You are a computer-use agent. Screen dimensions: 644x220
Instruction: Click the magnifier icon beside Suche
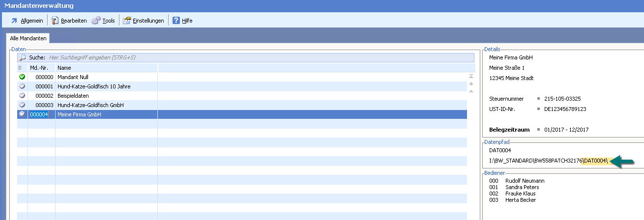(x=22, y=58)
